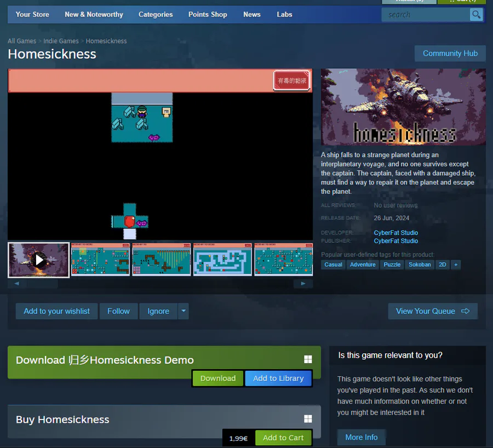Download the Homesickness demo
493x448 pixels.
coord(218,378)
